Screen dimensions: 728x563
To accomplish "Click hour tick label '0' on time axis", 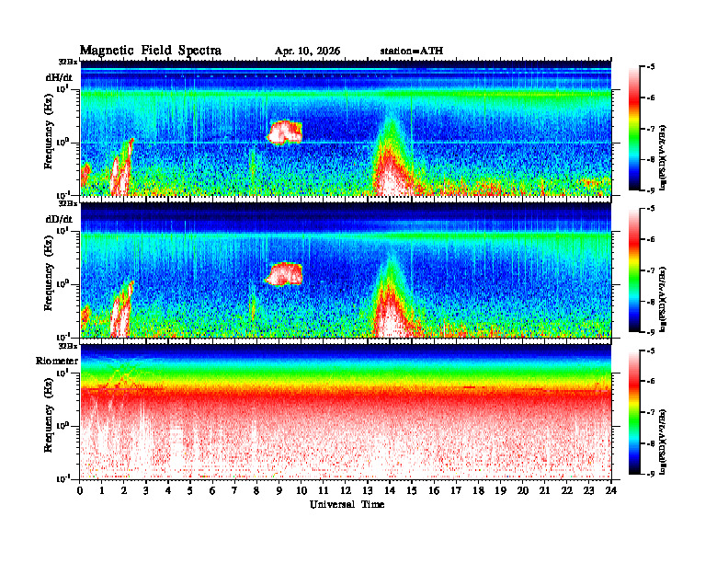I will pos(80,491).
